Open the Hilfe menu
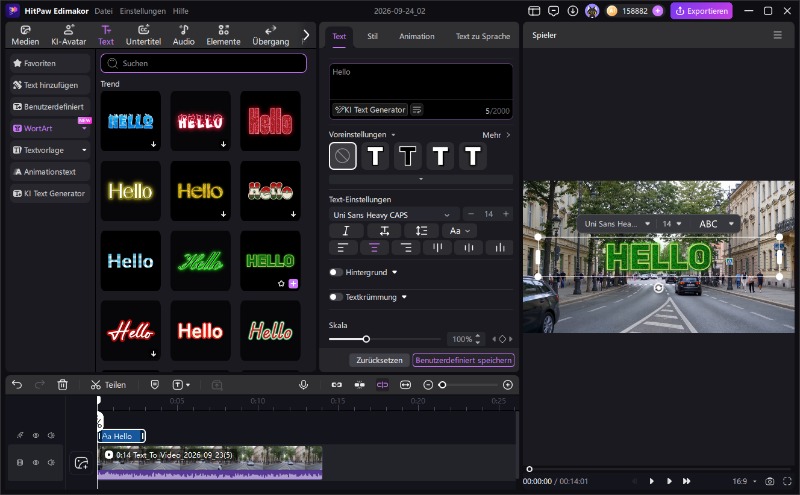Screen dimensions: 800x495 180,11
